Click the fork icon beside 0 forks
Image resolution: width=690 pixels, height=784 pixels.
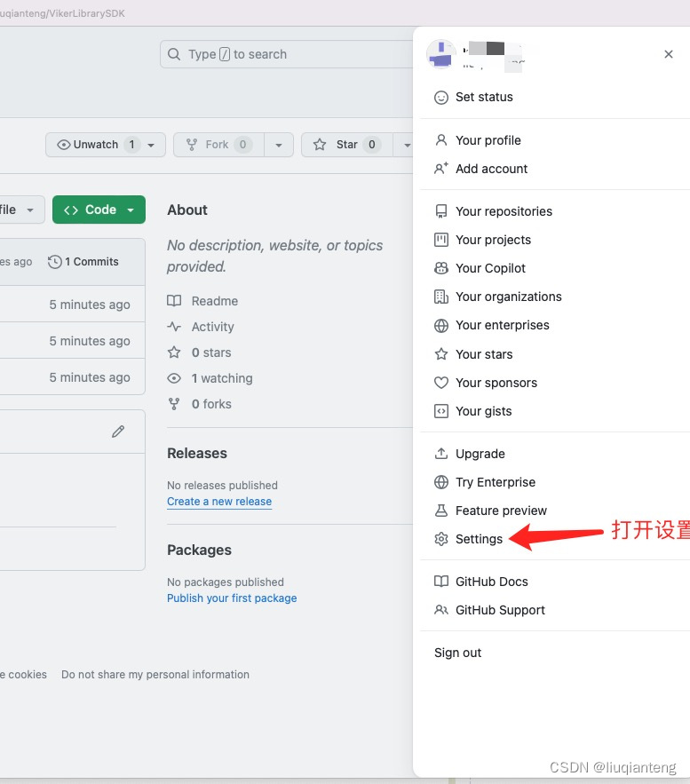(174, 404)
